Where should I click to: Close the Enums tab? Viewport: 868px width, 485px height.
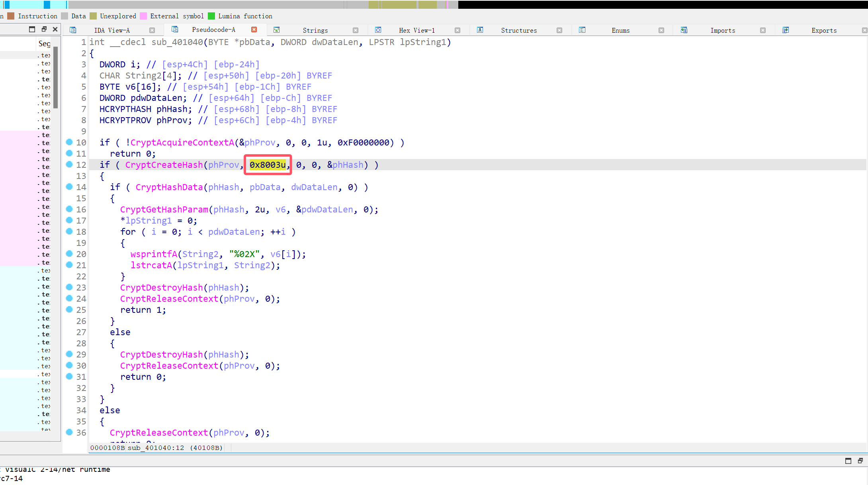click(x=661, y=30)
